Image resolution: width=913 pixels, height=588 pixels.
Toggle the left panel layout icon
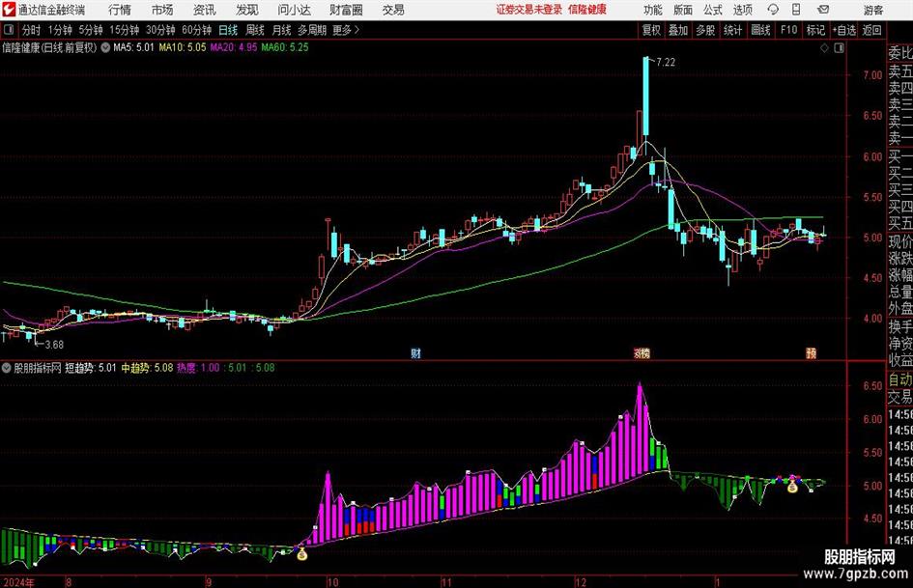coord(9,30)
